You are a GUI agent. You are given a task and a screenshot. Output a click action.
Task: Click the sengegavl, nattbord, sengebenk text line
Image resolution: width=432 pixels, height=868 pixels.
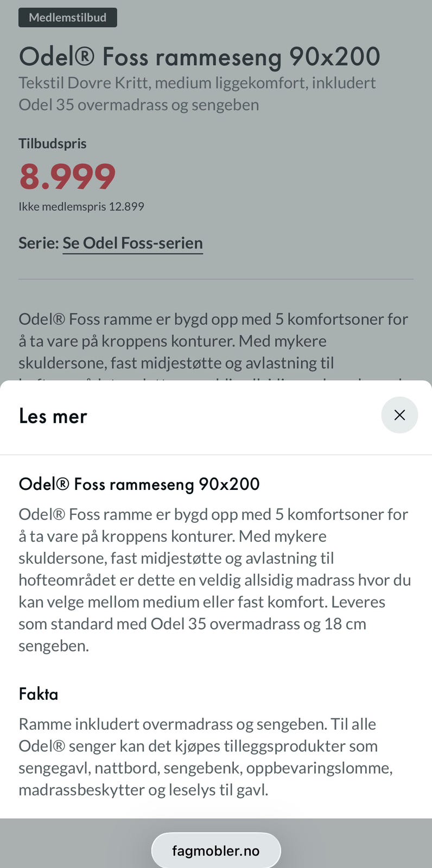[206, 768]
